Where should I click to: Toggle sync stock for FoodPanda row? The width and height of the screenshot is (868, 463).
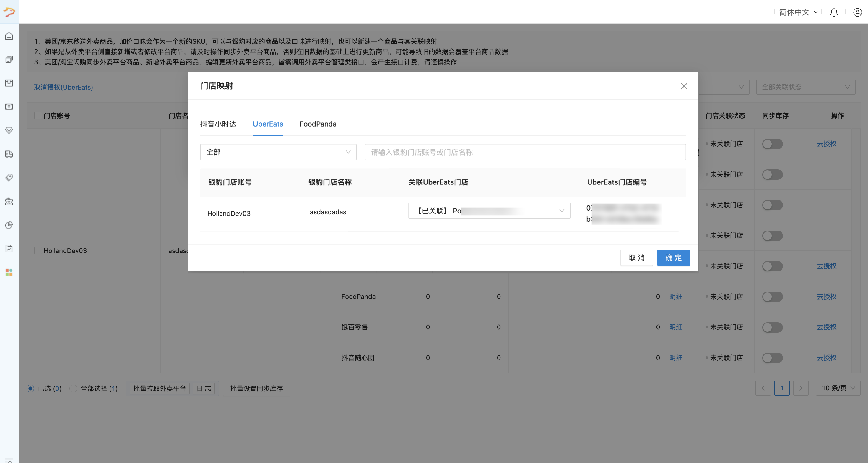coord(772,297)
